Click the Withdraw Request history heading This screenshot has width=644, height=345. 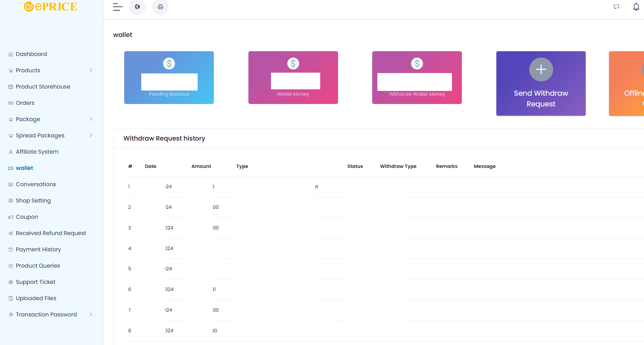coord(164,138)
